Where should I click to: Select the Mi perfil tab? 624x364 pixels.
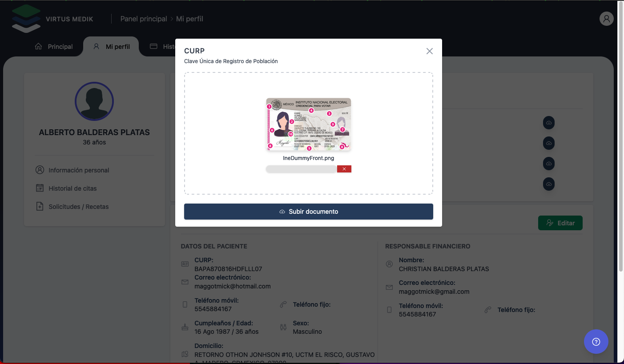[x=112, y=47]
